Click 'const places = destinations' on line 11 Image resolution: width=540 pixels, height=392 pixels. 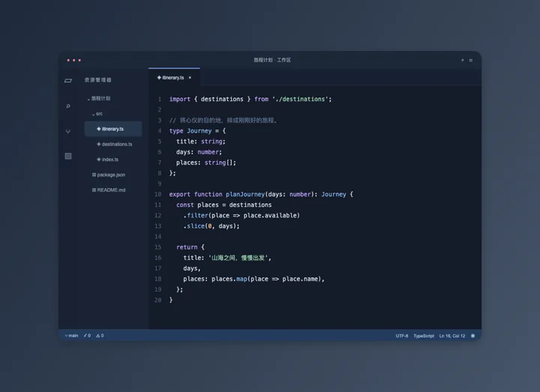point(223,205)
